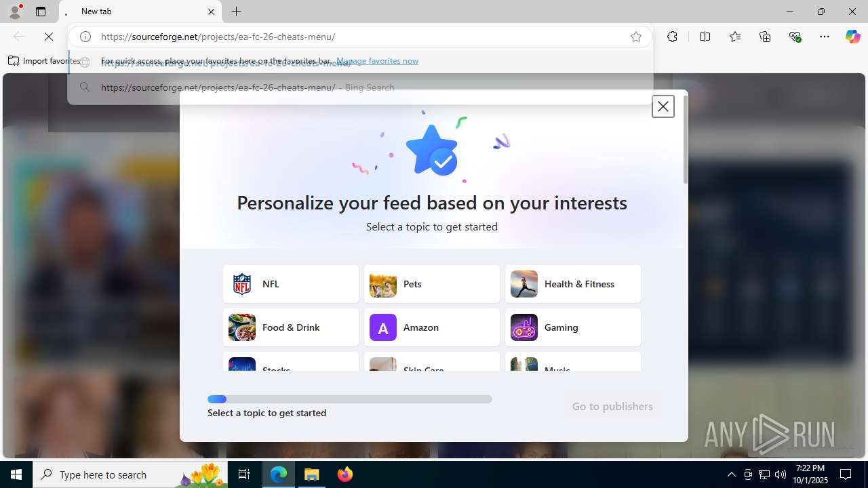The width and height of the screenshot is (868, 488).
Task: Click the dialog vertical scrollbar
Action: click(x=686, y=139)
